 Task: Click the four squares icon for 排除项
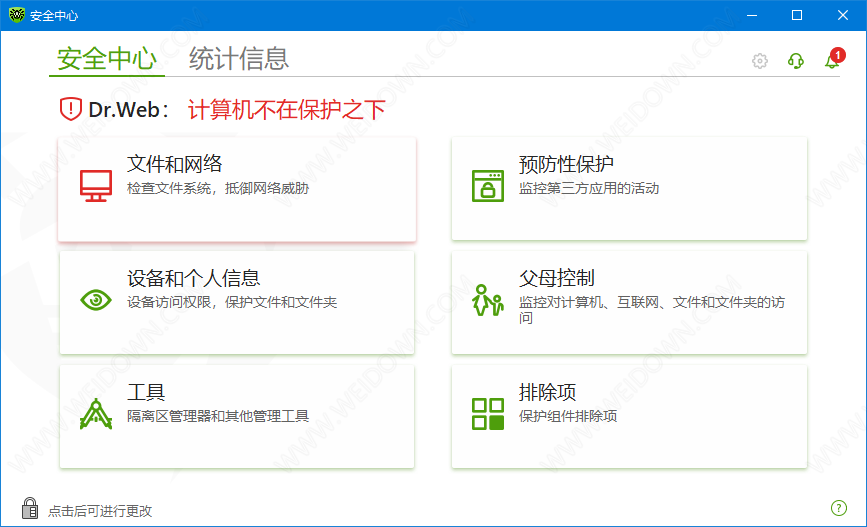[488, 414]
